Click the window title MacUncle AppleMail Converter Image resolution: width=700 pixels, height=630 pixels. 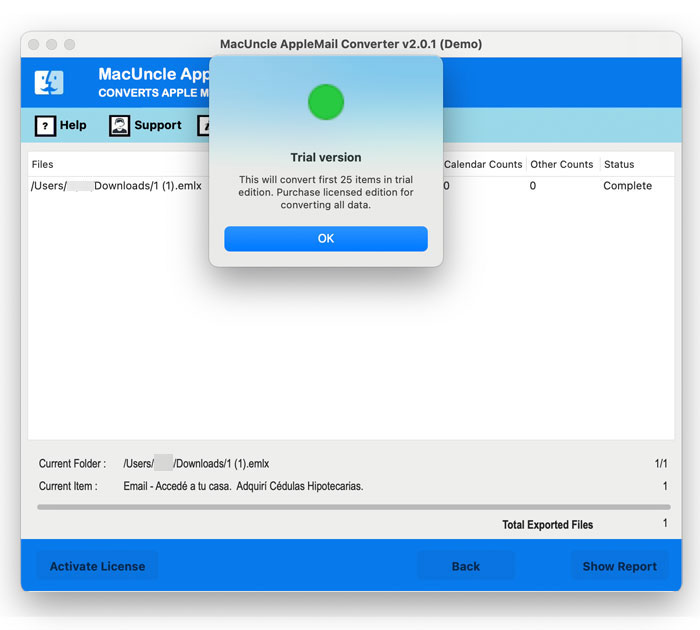pos(351,44)
